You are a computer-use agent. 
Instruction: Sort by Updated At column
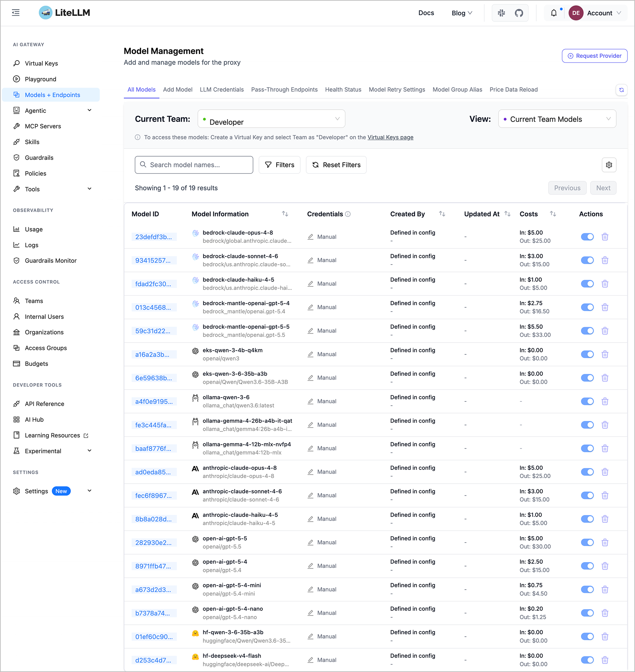(x=507, y=214)
